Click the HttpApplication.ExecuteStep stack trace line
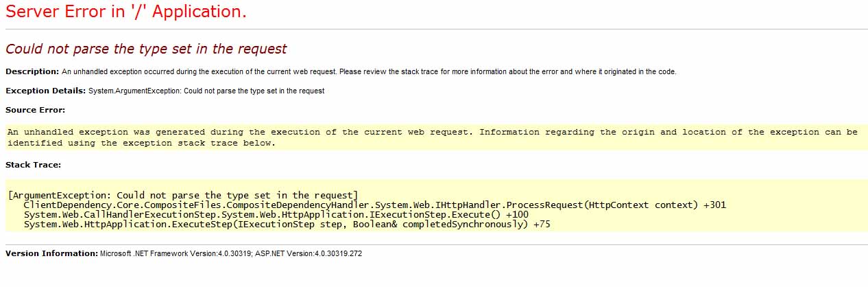This screenshot has height=287, width=868. [x=287, y=224]
